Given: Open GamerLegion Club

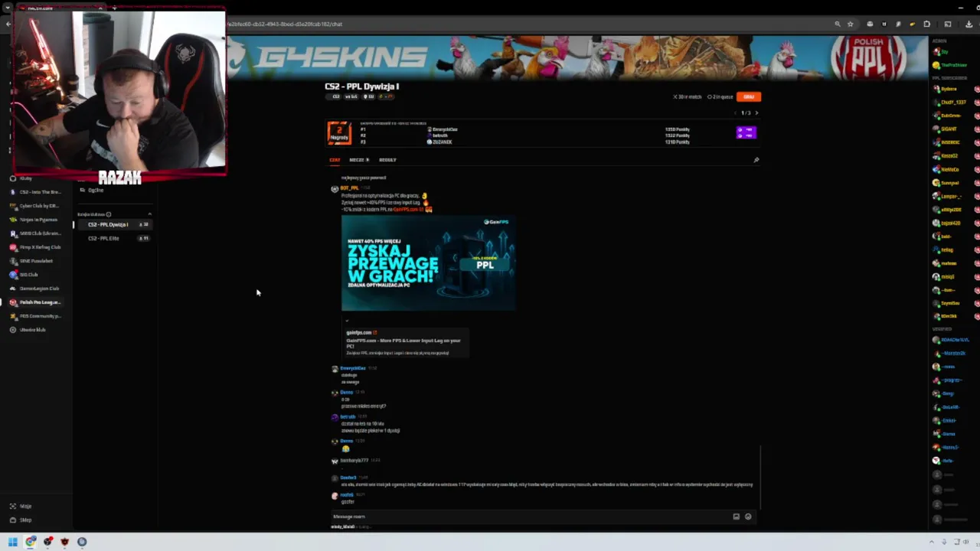Looking at the screenshot, I should point(37,289).
